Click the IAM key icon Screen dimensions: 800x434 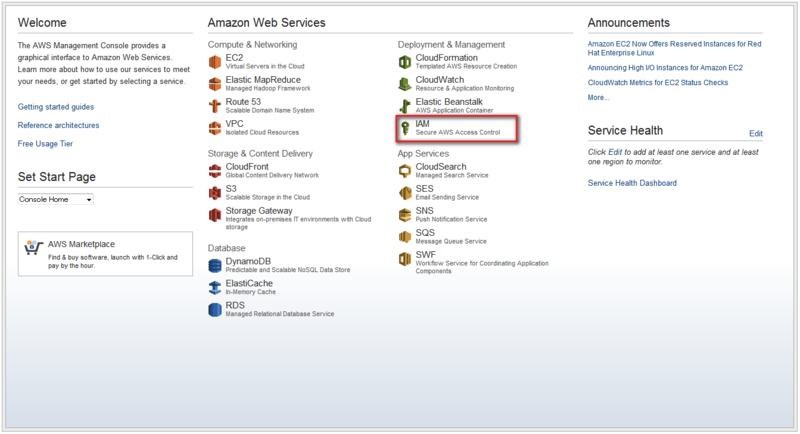405,128
